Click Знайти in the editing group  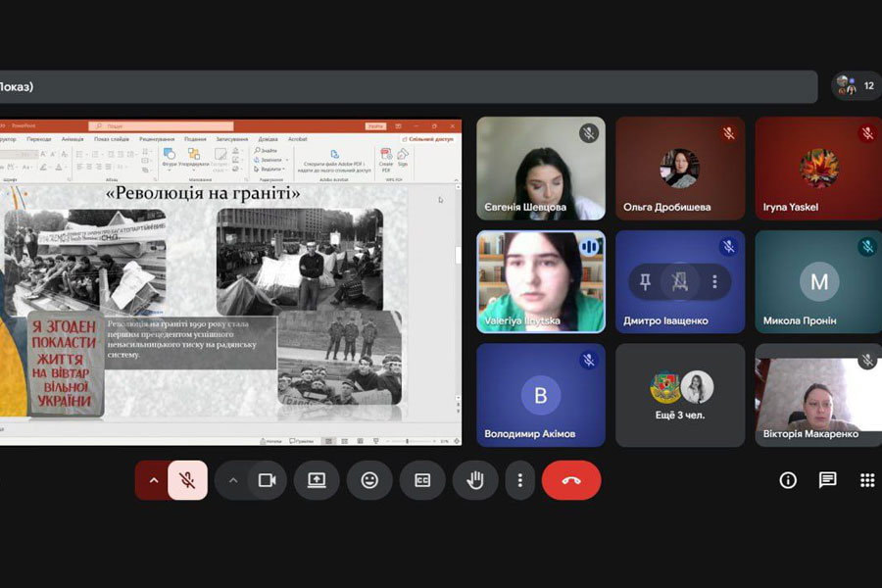pyautogui.click(x=266, y=151)
